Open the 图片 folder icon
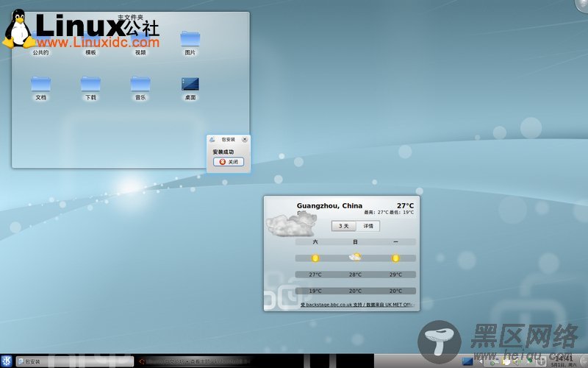588x368 pixels. (190, 39)
